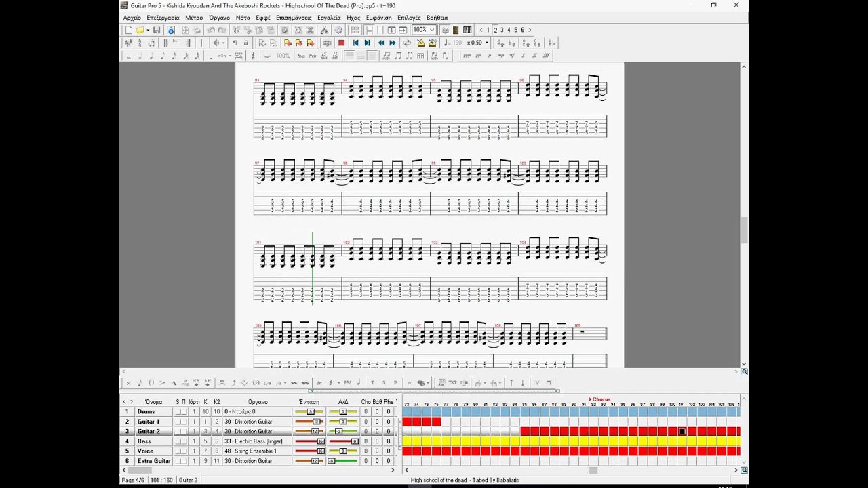Open the Εφφέ menu
The image size is (868, 488).
click(263, 18)
